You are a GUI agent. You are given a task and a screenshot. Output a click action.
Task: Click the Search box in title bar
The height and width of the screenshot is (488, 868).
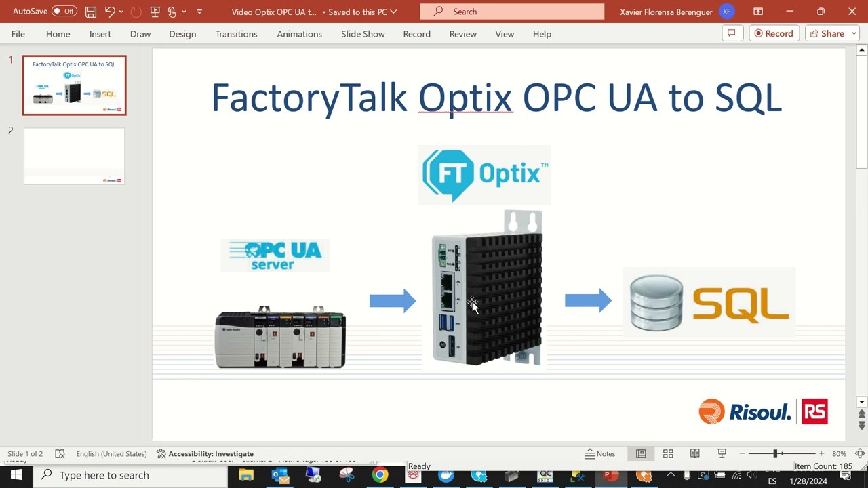(512, 12)
